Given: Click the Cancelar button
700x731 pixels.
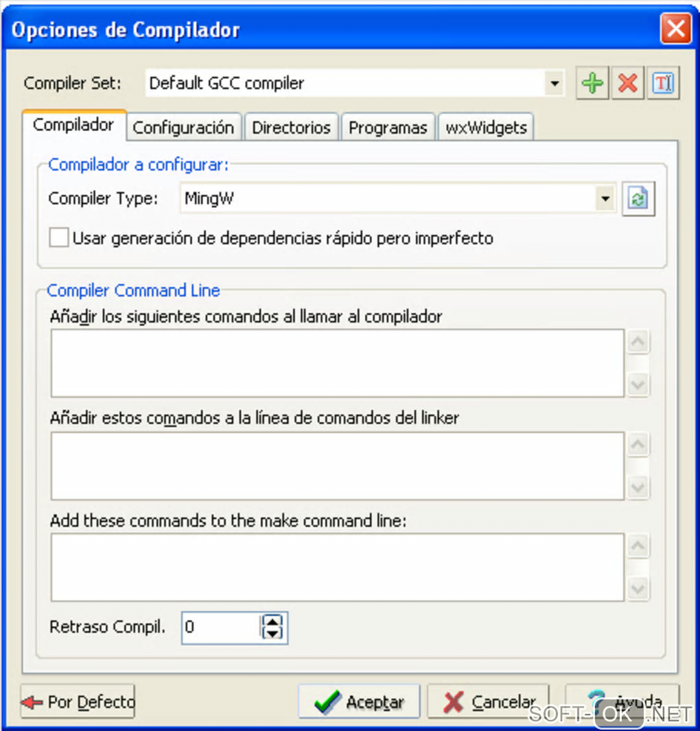Looking at the screenshot, I should (x=489, y=701).
